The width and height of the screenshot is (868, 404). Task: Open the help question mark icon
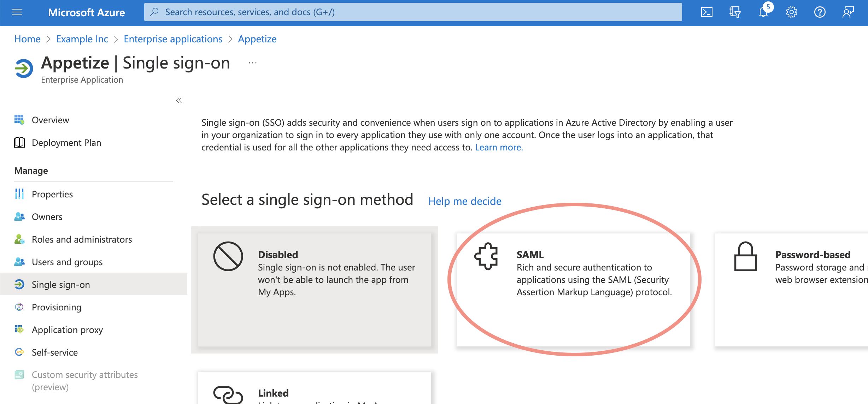tap(820, 12)
